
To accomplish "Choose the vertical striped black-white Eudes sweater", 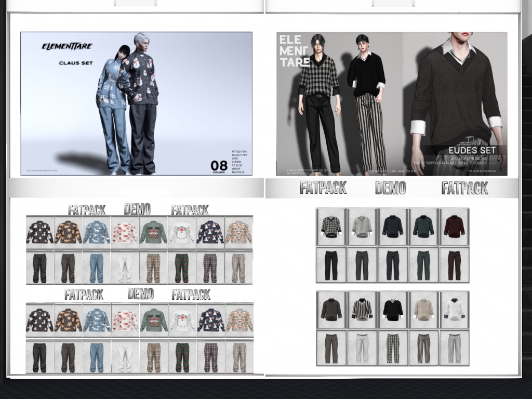I will click(x=362, y=310).
